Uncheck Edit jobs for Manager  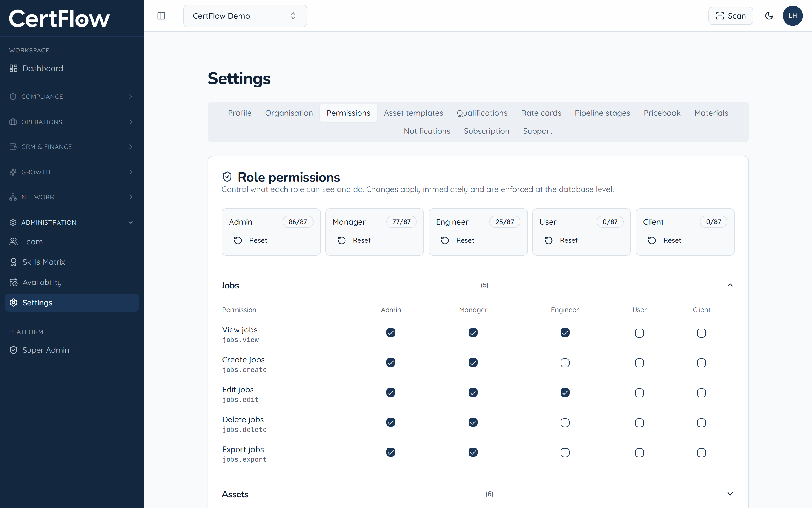(473, 392)
